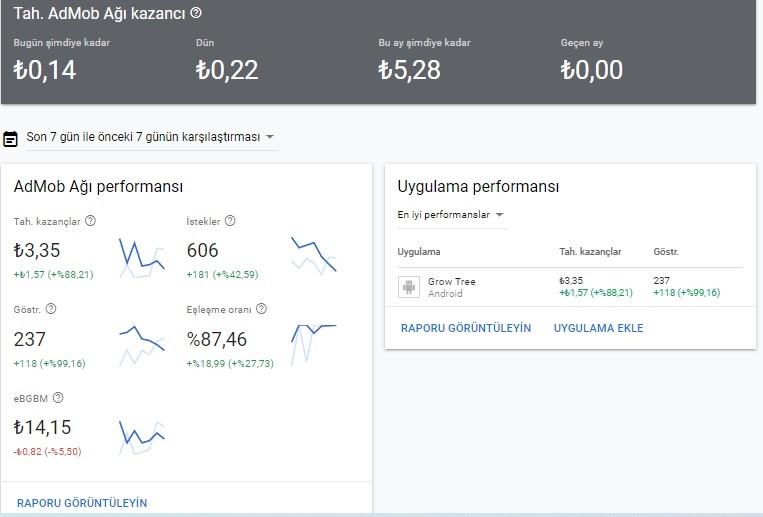This screenshot has height=517, width=763.
Task: Open the Son 7 gün comparison dropdown
Action: 152,137
